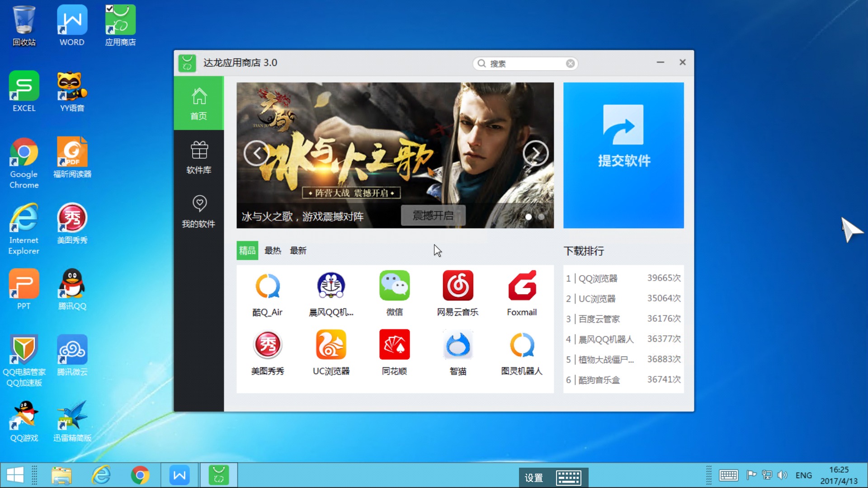Open the volume icon in system tray
Viewport: 868px width, 488px height.
click(782, 475)
